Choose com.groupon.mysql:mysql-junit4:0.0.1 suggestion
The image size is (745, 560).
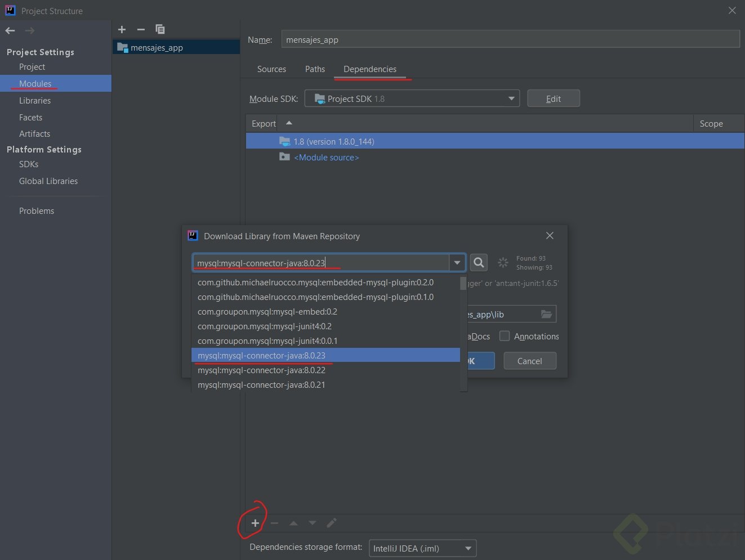coord(325,341)
